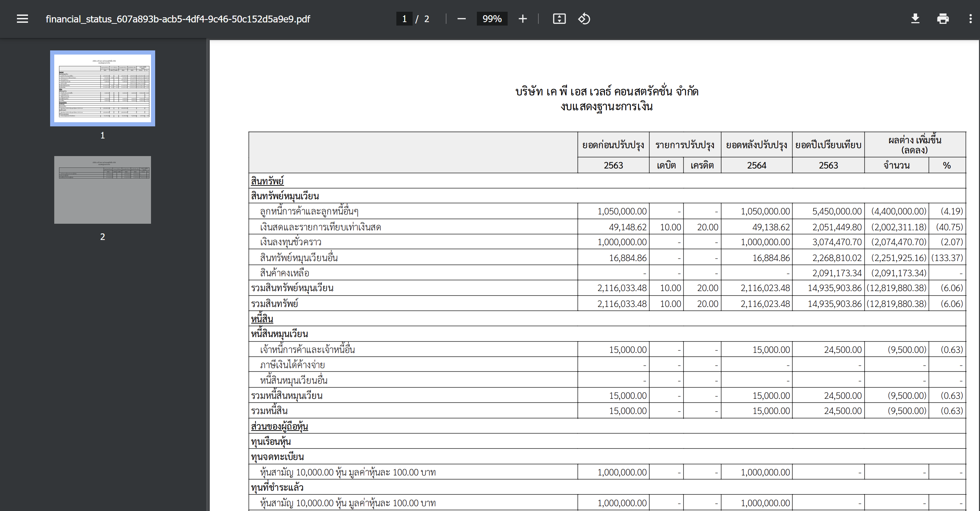980x511 pixels.
Task: Click the ยอดก่อนปรับปรุง column header
Action: pyautogui.click(x=613, y=145)
